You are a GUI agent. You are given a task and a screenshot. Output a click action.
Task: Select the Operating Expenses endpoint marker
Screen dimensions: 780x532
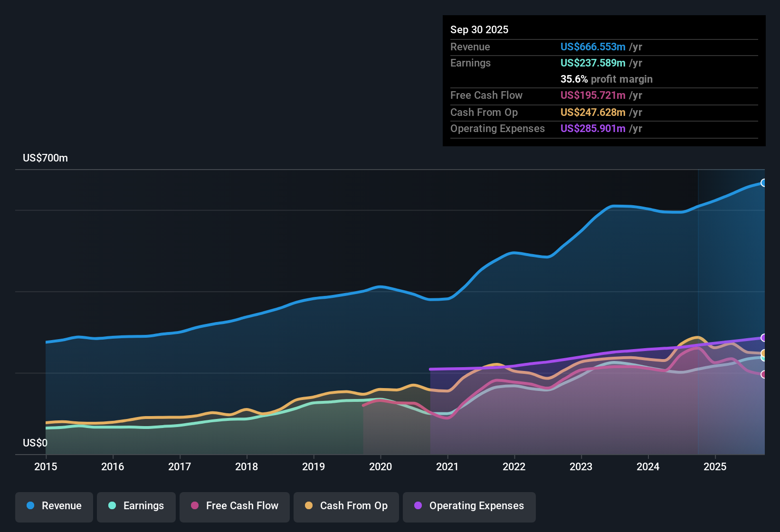click(x=764, y=338)
